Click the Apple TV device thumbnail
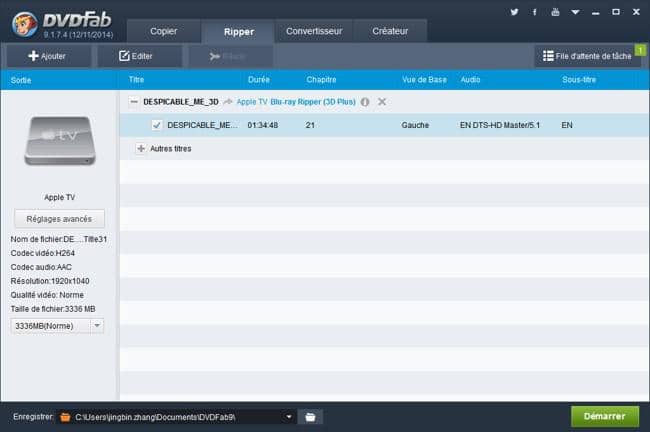Viewport: 650px width, 432px height. pyautogui.click(x=60, y=141)
